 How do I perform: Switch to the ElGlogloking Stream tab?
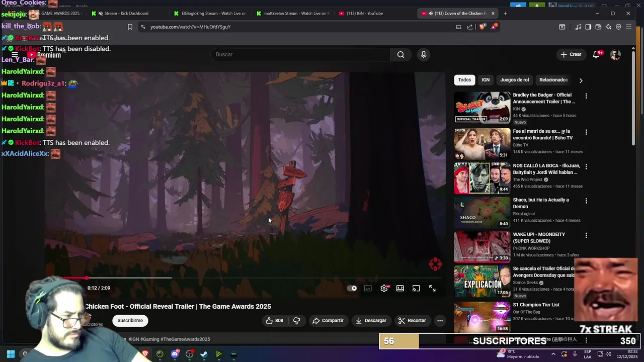(x=210, y=13)
